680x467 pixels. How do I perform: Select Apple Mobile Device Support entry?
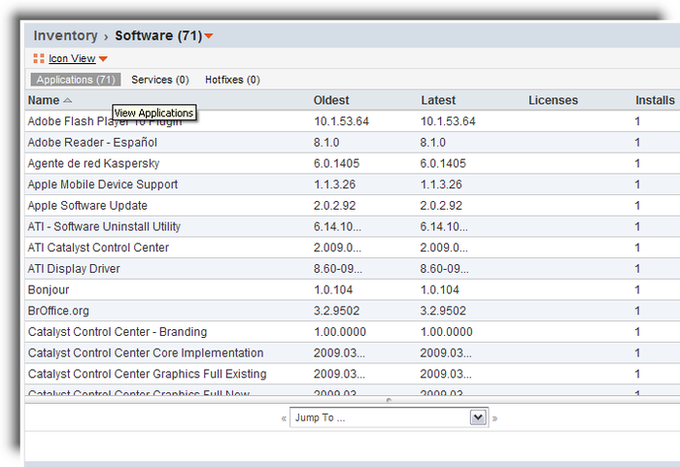[103, 185]
